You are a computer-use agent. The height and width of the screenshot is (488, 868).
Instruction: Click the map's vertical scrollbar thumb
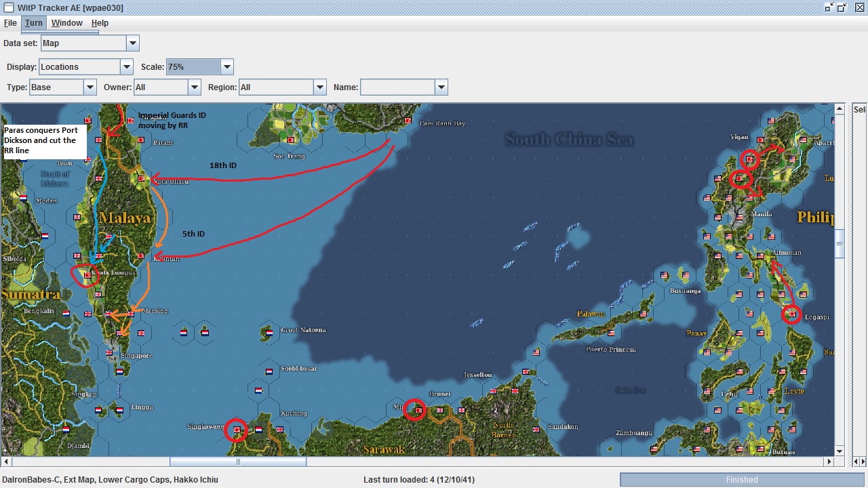click(840, 244)
